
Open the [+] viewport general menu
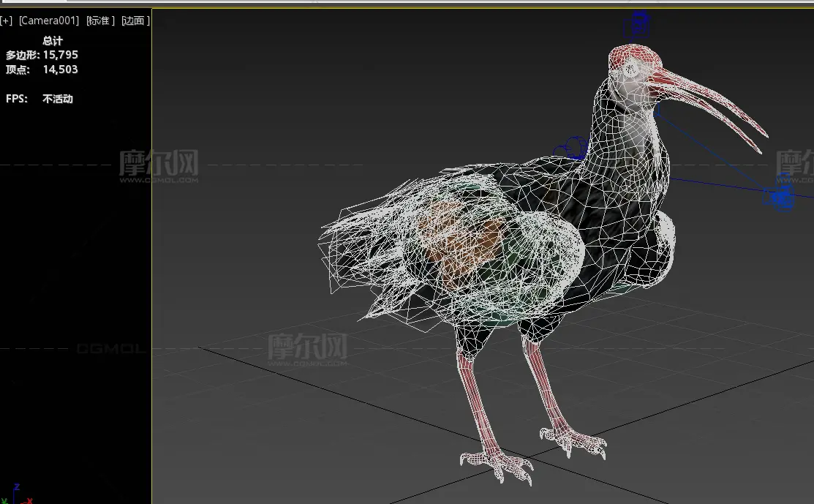(7, 20)
